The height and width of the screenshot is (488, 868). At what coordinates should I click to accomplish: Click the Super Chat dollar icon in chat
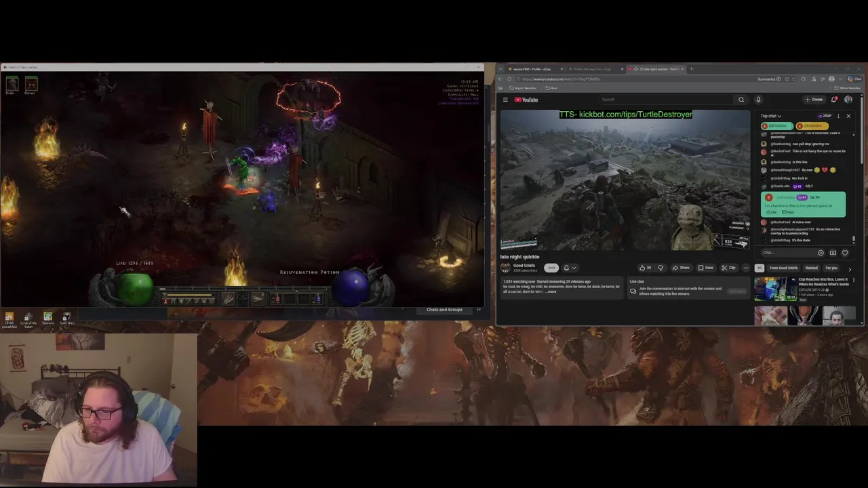(x=833, y=253)
